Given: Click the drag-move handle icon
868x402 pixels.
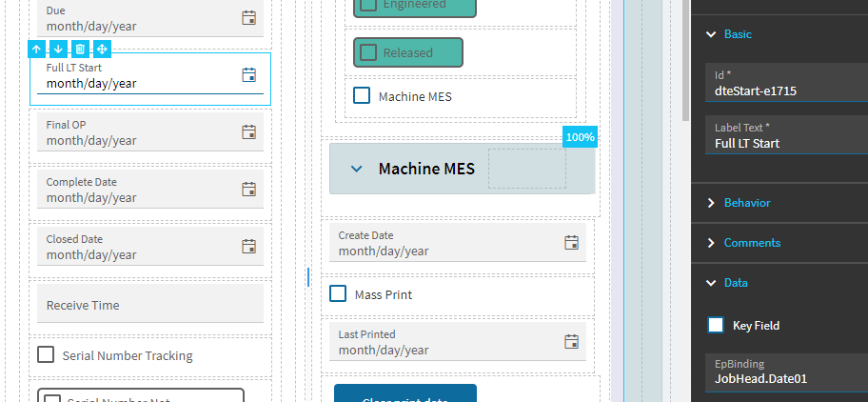Looking at the screenshot, I should pyautogui.click(x=102, y=49).
